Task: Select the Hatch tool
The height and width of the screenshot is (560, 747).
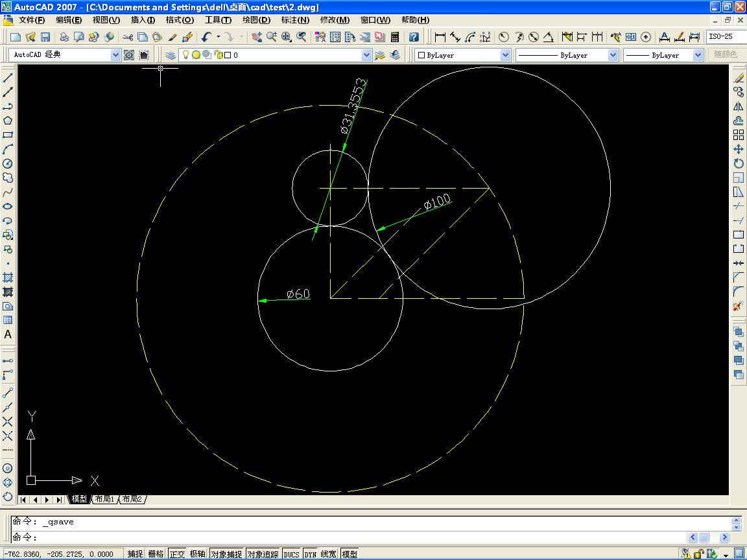Action: 8,277
